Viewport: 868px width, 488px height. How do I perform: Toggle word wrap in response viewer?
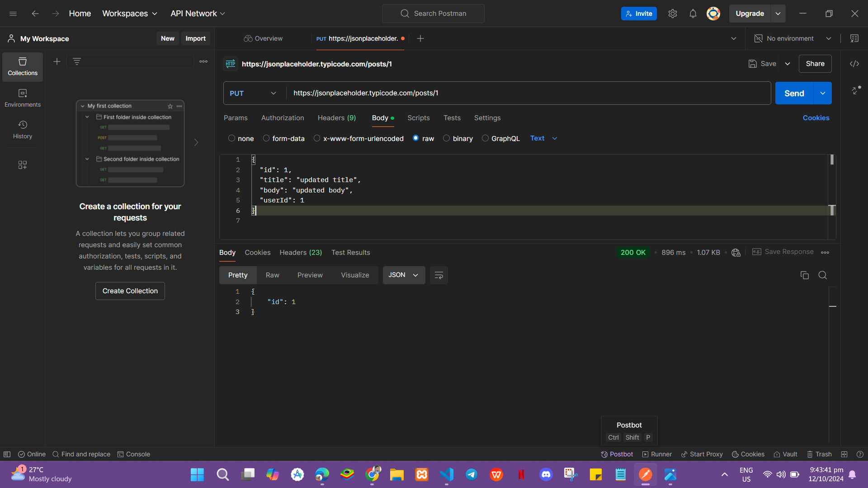pos(439,275)
